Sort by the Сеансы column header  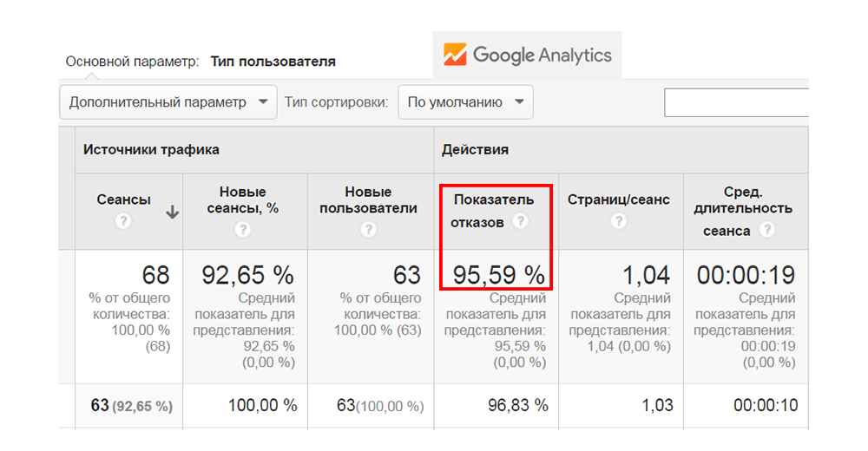point(123,199)
